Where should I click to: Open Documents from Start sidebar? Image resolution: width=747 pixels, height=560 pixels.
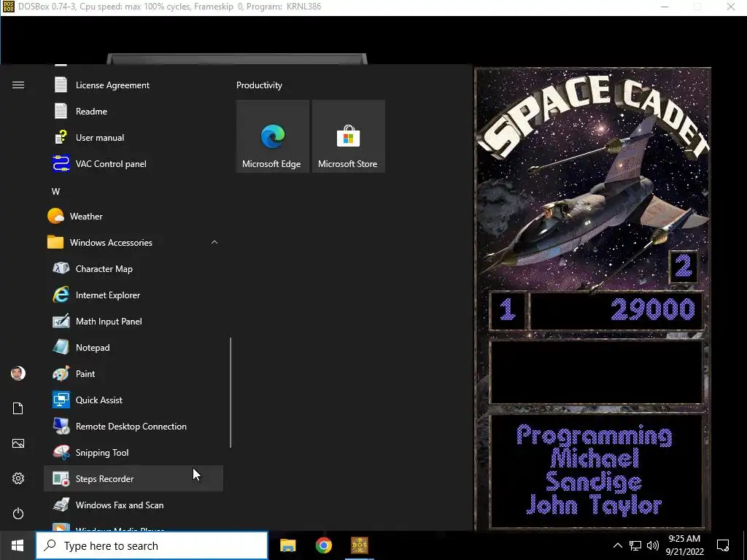pos(18,408)
